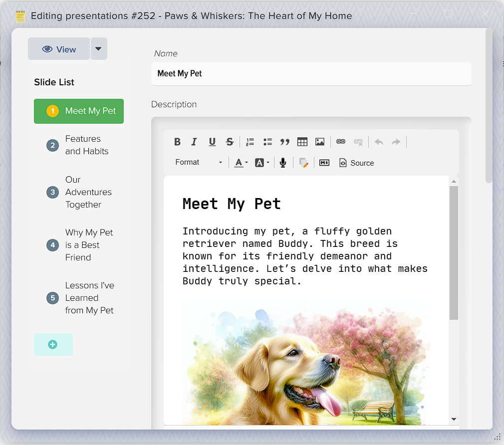The height and width of the screenshot is (445, 504).
Task: Apply block quote formatting
Action: (285, 142)
